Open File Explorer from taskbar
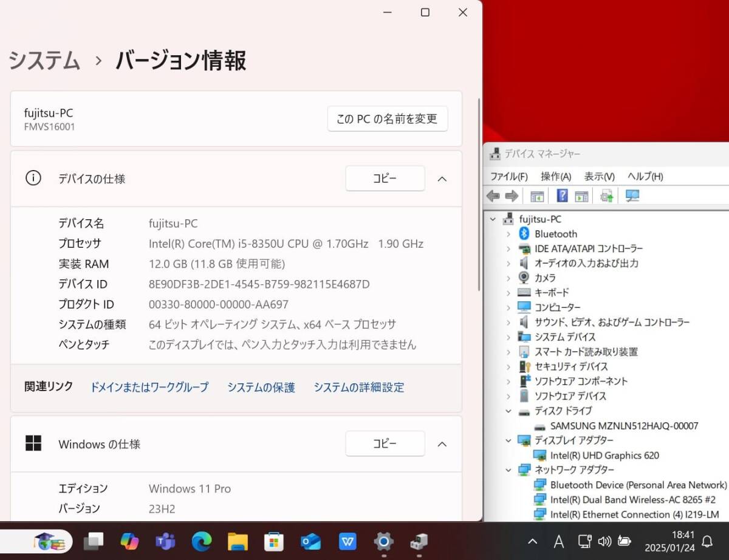The width and height of the screenshot is (729, 560). coord(238,541)
